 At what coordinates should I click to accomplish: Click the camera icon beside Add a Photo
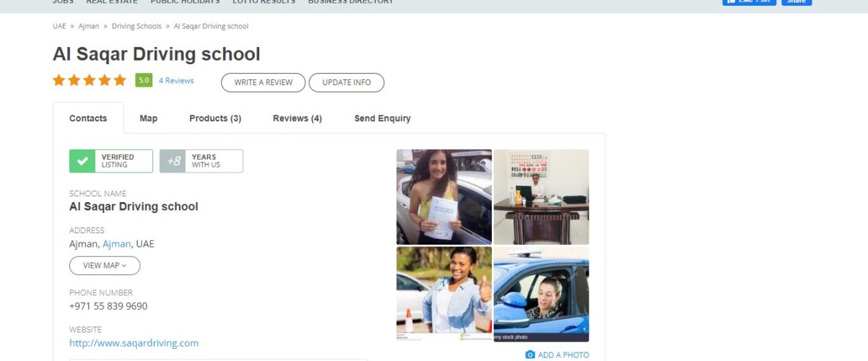click(x=530, y=355)
